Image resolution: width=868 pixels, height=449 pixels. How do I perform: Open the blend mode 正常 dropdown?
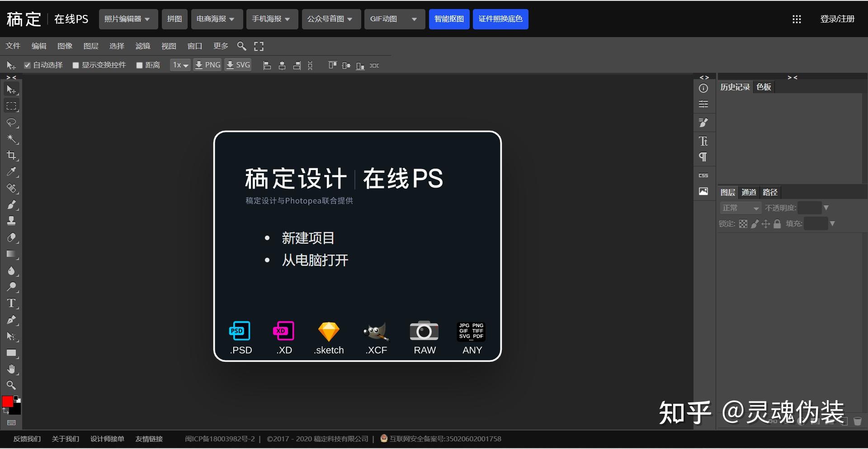click(x=740, y=208)
